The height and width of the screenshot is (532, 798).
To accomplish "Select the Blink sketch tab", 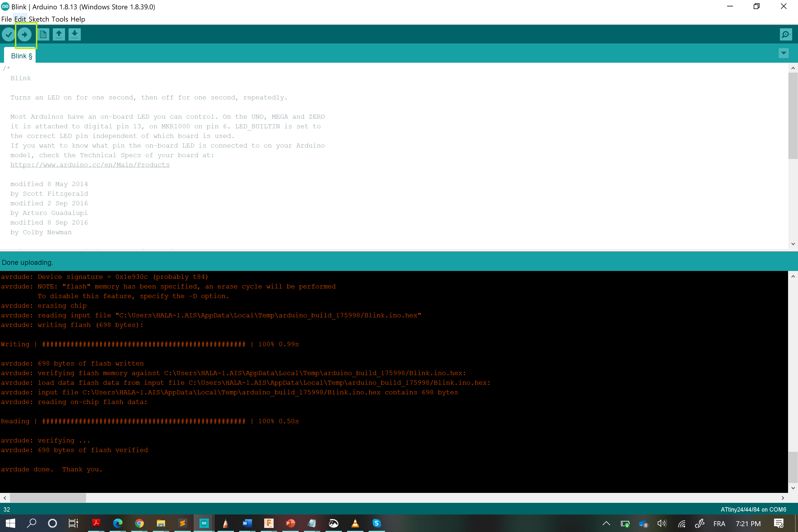I will coord(21,56).
